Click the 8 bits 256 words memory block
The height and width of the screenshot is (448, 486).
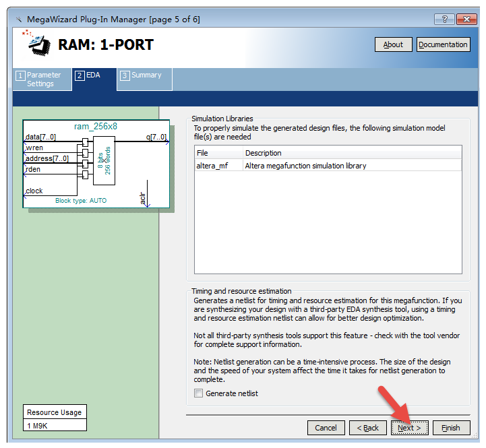pos(104,161)
